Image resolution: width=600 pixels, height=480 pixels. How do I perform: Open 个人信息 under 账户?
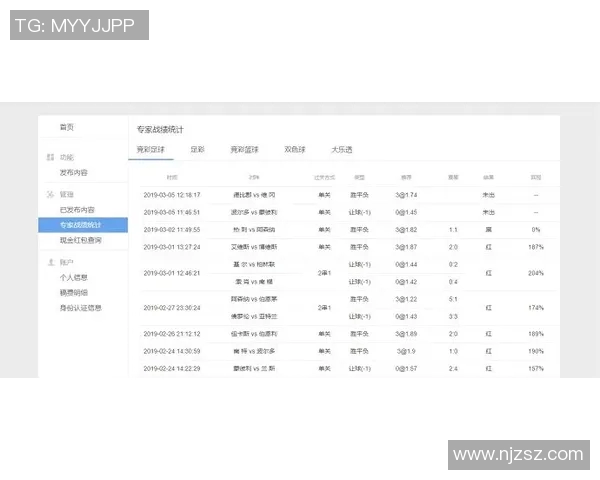73,277
